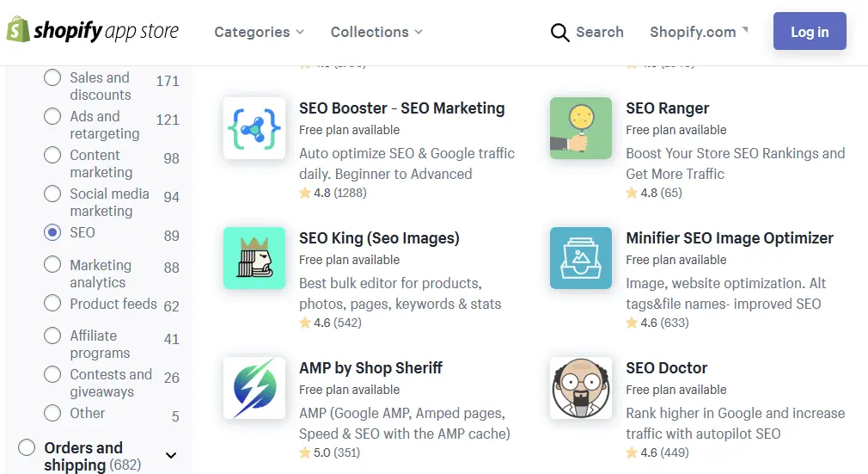Click SEO Ranger rating 4.8 (65)
Viewport: 868px width, 474px height.
(654, 193)
